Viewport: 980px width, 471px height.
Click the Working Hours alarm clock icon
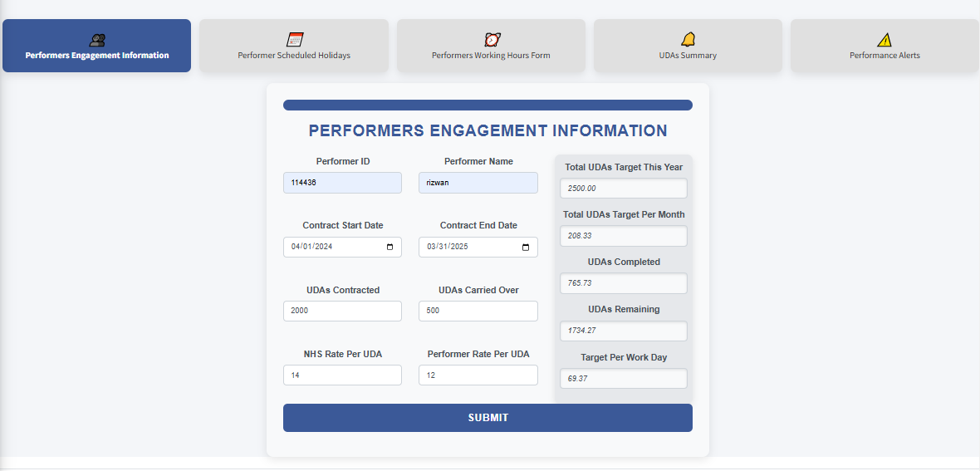[492, 39]
